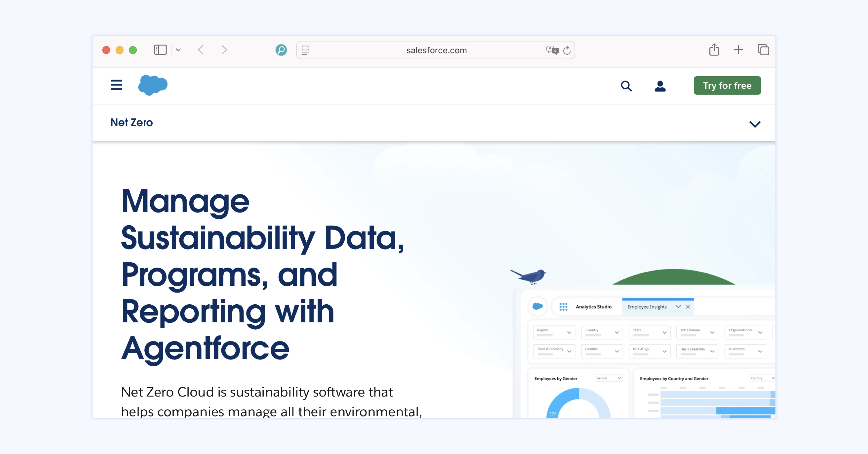Open the Has a Disability dropdown
This screenshot has width=868, height=454.
[x=697, y=351]
